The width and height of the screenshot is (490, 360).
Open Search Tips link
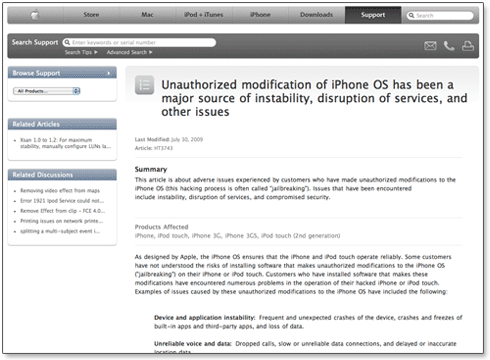[x=81, y=52]
